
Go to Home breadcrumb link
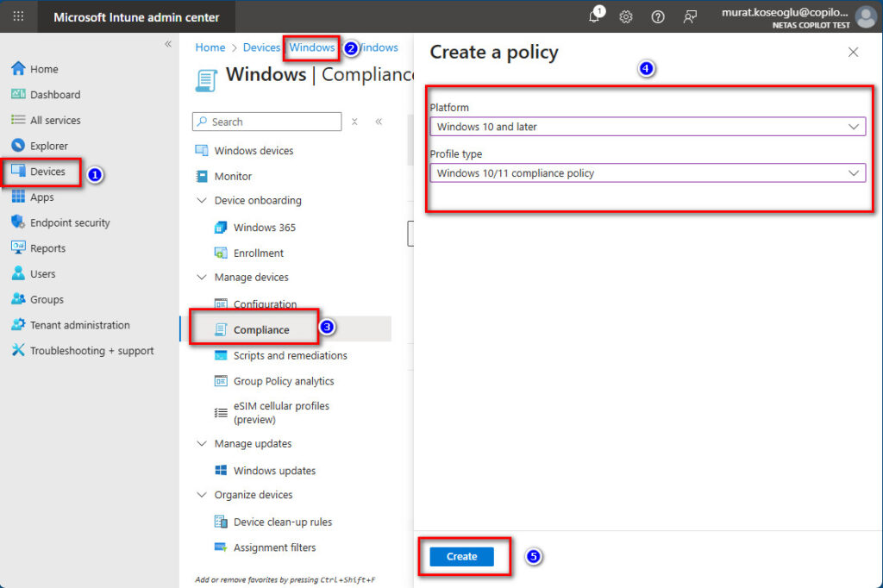pyautogui.click(x=210, y=47)
